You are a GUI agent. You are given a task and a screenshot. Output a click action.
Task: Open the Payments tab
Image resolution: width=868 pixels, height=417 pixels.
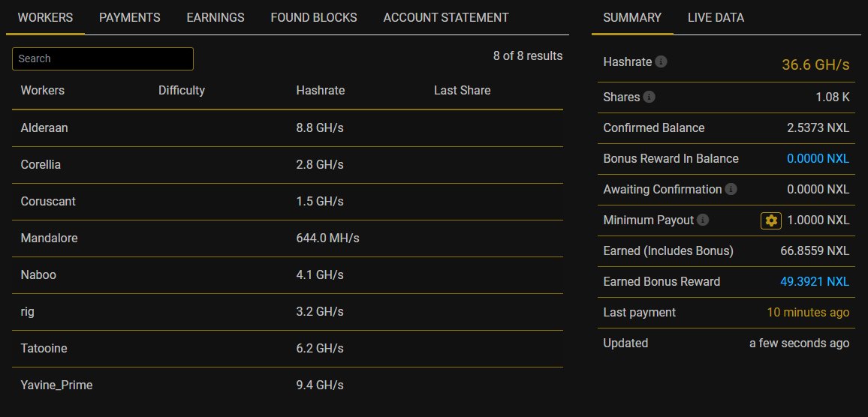pyautogui.click(x=130, y=18)
